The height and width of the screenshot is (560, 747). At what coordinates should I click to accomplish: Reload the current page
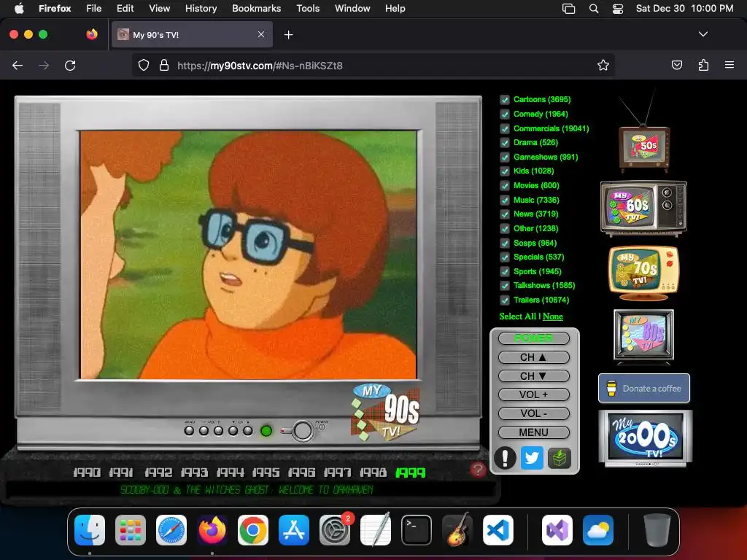pos(70,65)
